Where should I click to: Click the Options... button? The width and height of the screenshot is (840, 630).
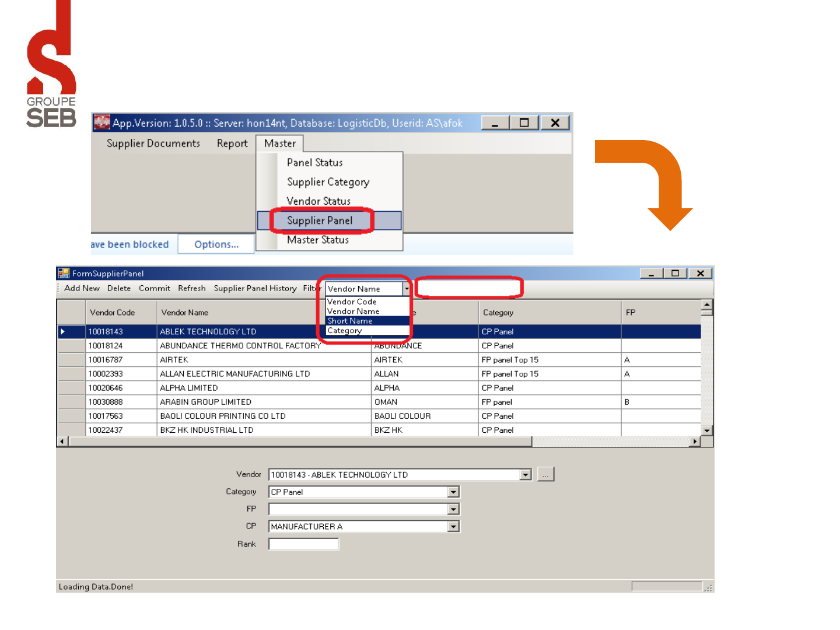tap(216, 244)
